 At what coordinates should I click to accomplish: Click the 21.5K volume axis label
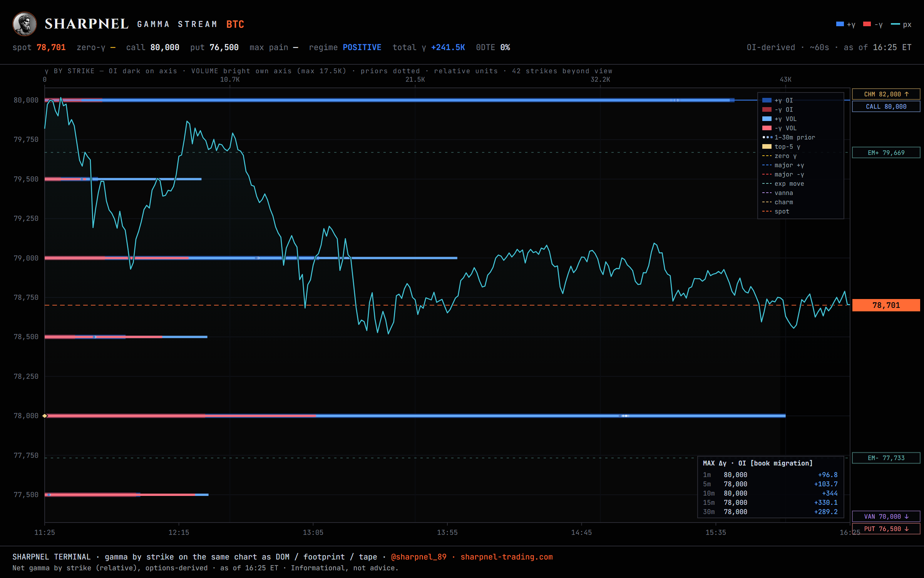click(415, 79)
